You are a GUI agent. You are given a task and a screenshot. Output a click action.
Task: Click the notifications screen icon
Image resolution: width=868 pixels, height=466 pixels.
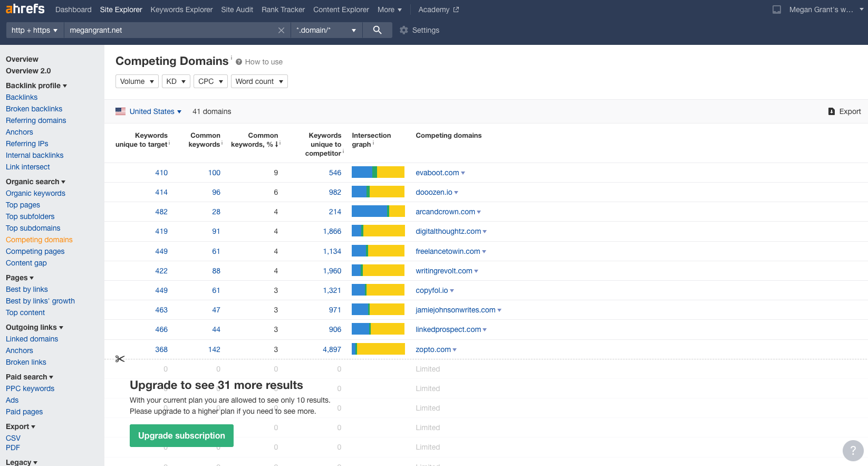coord(776,9)
